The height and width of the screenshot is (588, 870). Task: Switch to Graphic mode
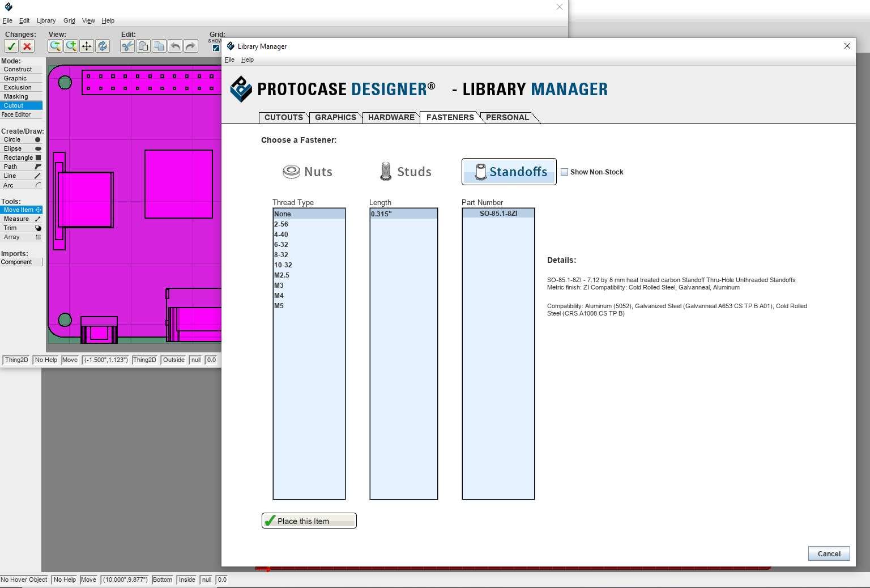pyautogui.click(x=22, y=78)
